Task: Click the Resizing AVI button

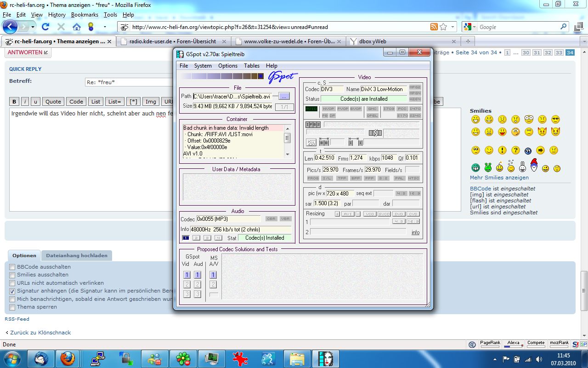Action: click(x=348, y=214)
